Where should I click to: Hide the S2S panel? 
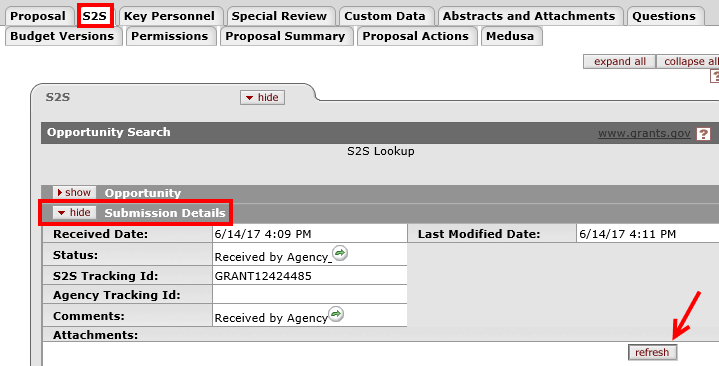point(262,97)
